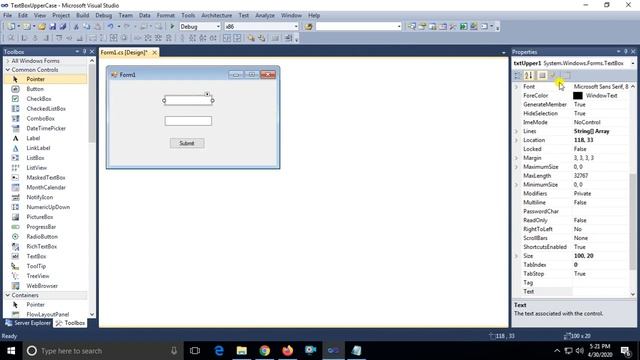Toggle auto-hide pin on Properties panel
This screenshot has height=360, width=640.
click(625, 51)
